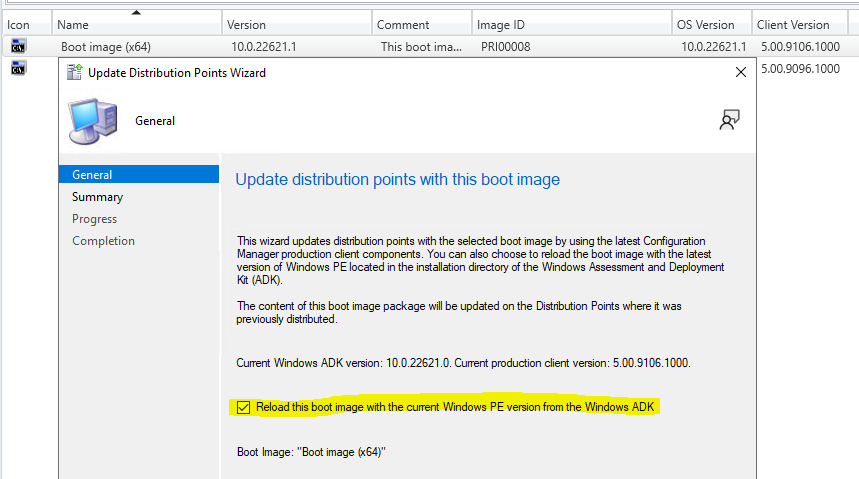Select the Progress step in the wizard sidebar
This screenshot has width=859, height=479.
point(94,219)
